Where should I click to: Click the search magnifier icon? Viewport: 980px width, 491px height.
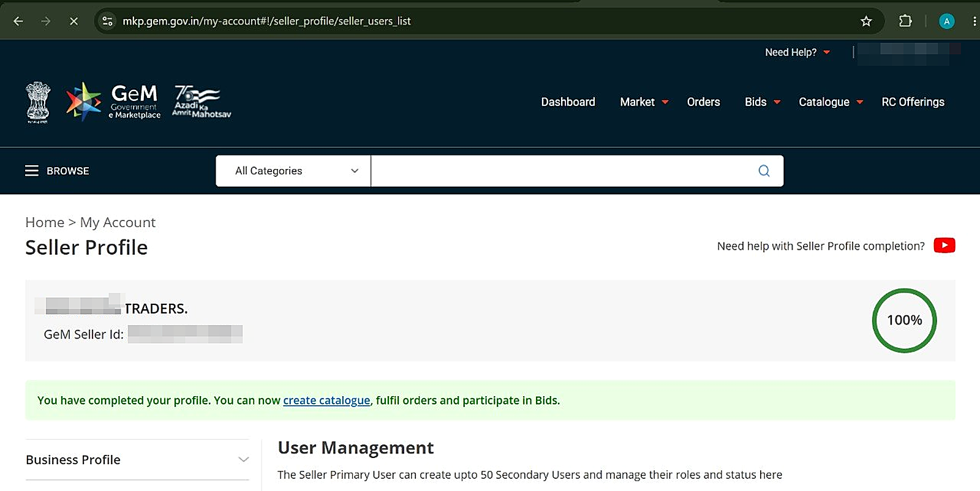(764, 171)
